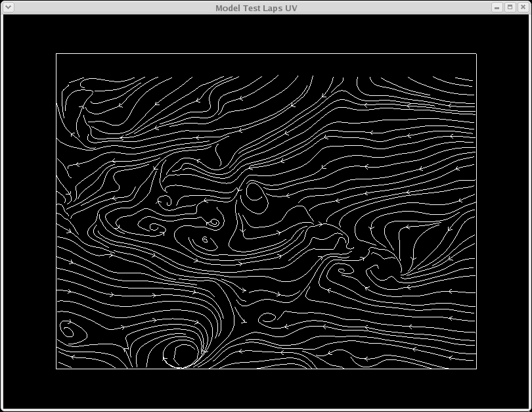The height and width of the screenshot is (412, 532).
Task: Click the bottom-left corner of the plot frame
Action: click(x=56, y=369)
